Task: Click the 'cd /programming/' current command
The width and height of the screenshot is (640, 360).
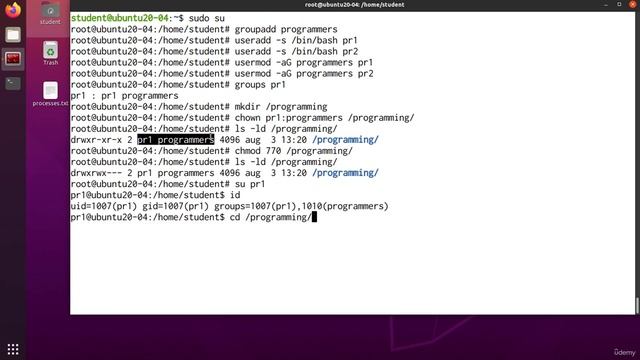Action: [x=270, y=217]
